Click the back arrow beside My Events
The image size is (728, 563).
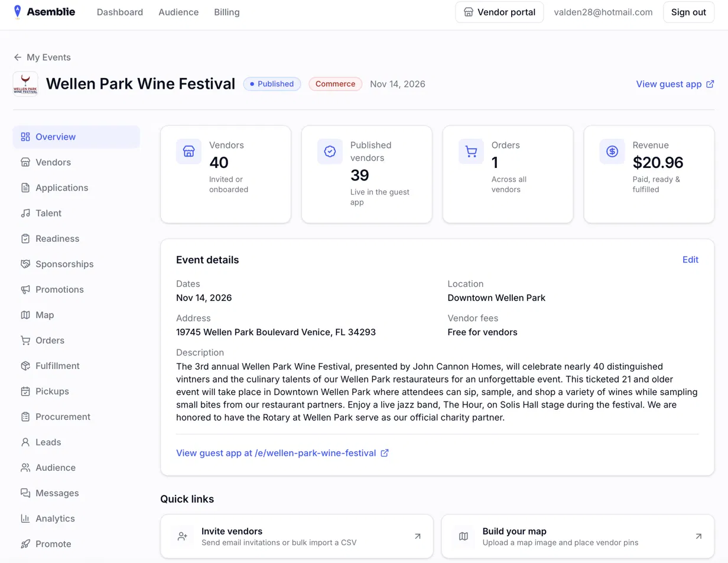coord(18,57)
